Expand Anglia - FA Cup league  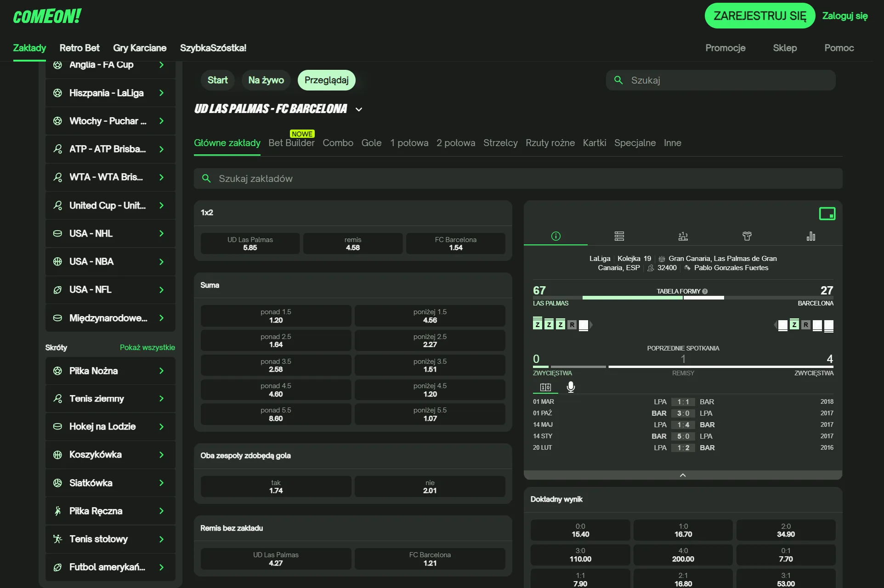click(x=161, y=65)
